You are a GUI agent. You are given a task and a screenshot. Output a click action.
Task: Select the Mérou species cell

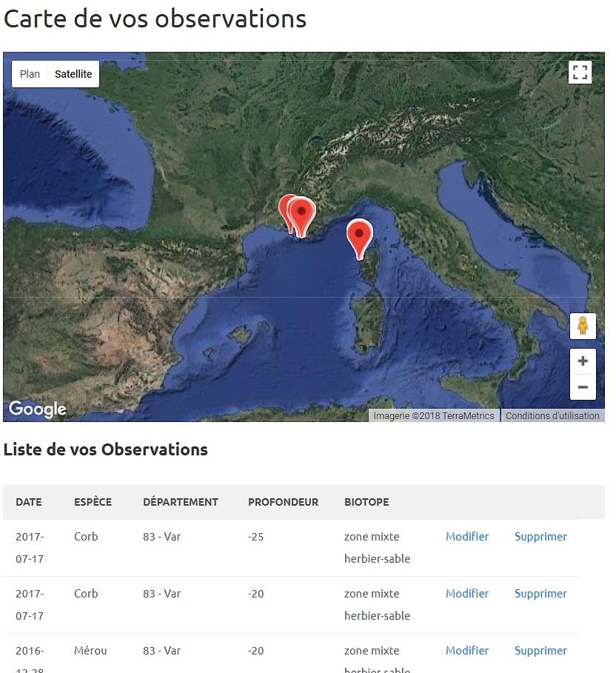click(x=90, y=651)
